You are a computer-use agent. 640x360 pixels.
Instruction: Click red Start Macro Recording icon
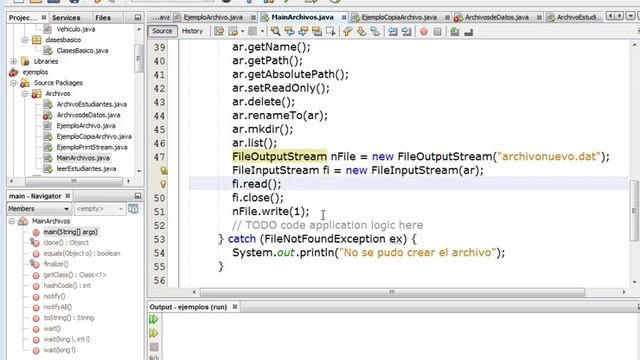tap(424, 31)
